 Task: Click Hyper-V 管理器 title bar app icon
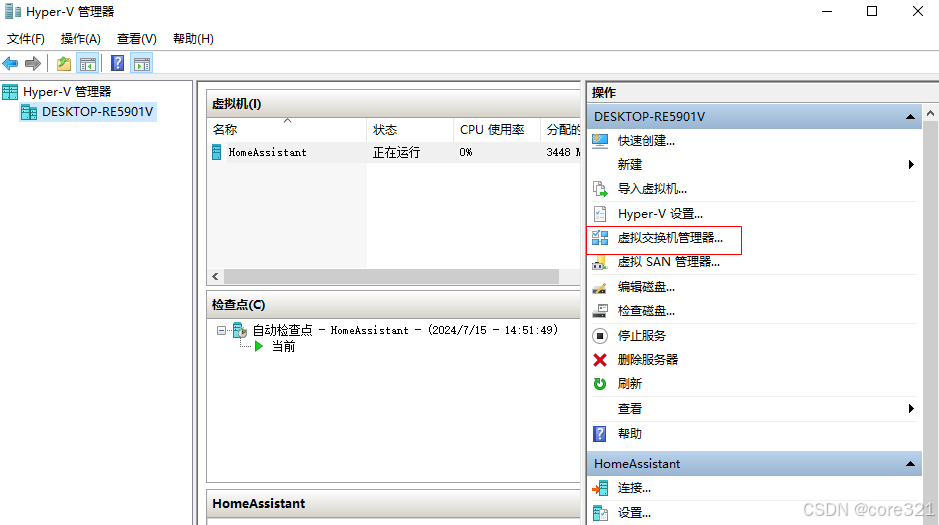click(13, 11)
